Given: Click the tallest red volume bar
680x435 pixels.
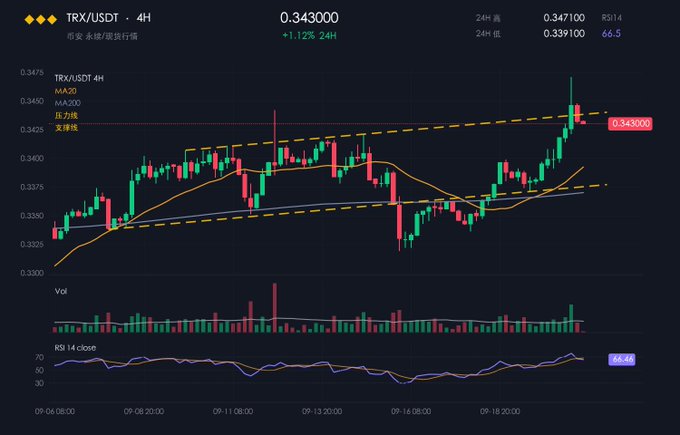Looking at the screenshot, I should tap(274, 308).
